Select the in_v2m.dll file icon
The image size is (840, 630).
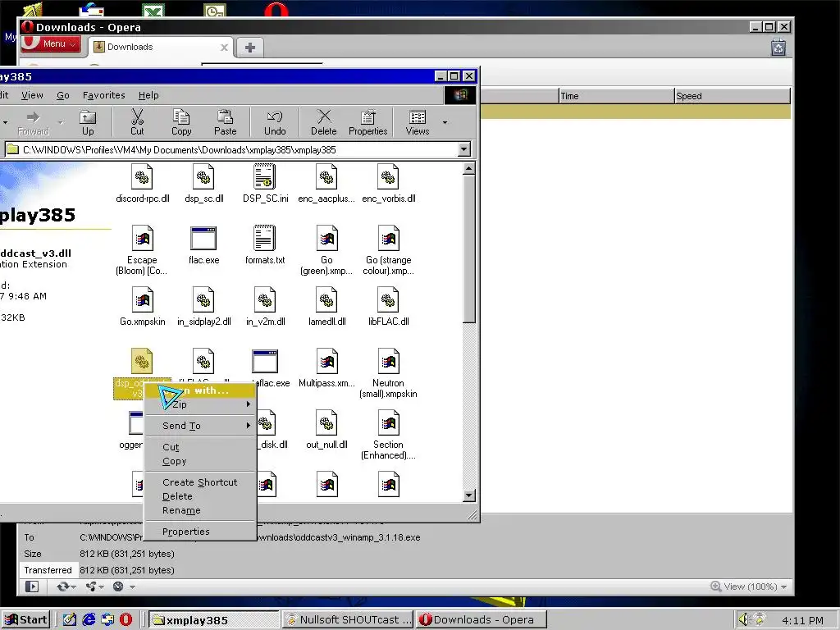[265, 300]
